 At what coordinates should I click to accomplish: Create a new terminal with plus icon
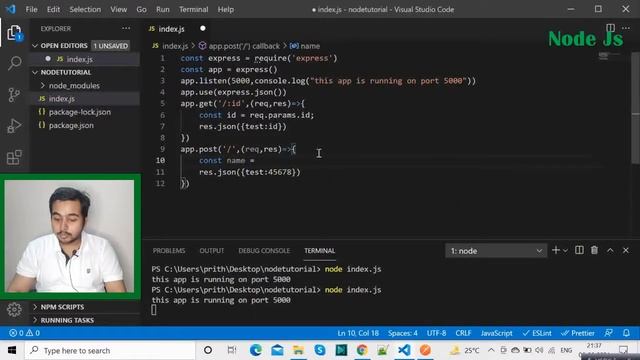coord(556,250)
